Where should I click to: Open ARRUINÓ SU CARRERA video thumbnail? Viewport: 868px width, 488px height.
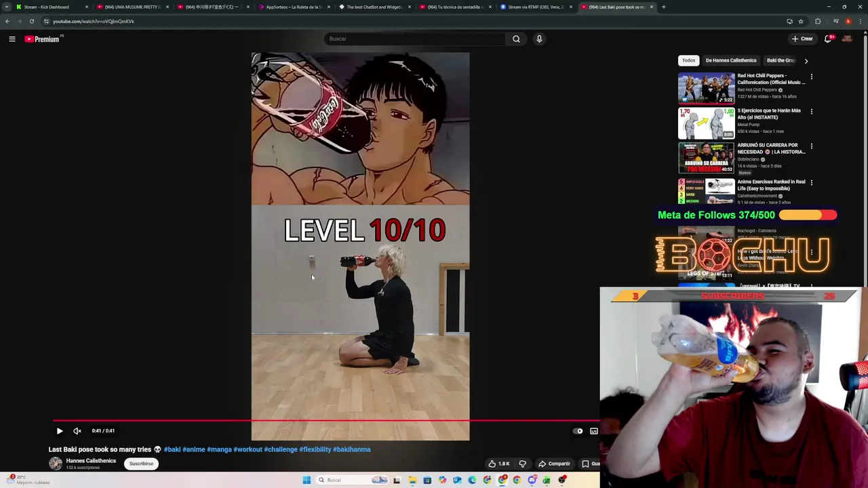706,158
